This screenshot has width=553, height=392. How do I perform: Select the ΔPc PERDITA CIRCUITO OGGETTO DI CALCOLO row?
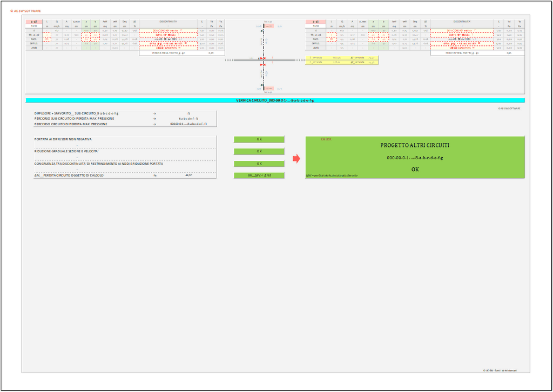tap(124, 175)
